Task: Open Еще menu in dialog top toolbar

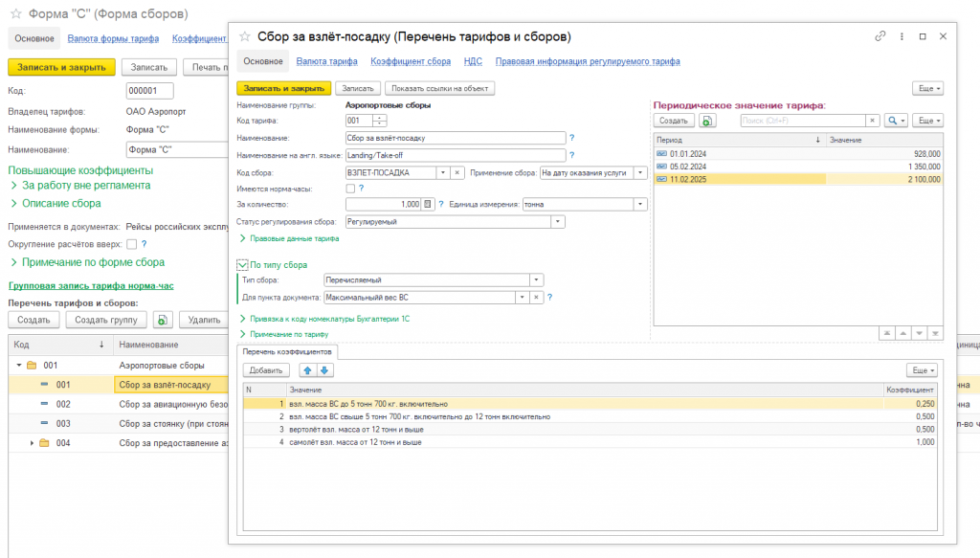Action: [928, 89]
